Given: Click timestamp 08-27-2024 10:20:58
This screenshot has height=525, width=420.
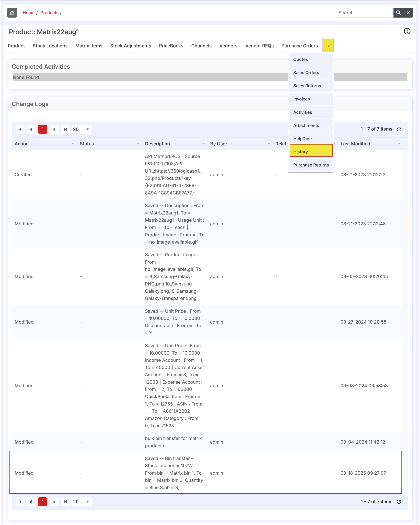Looking at the screenshot, I should [x=363, y=322].
